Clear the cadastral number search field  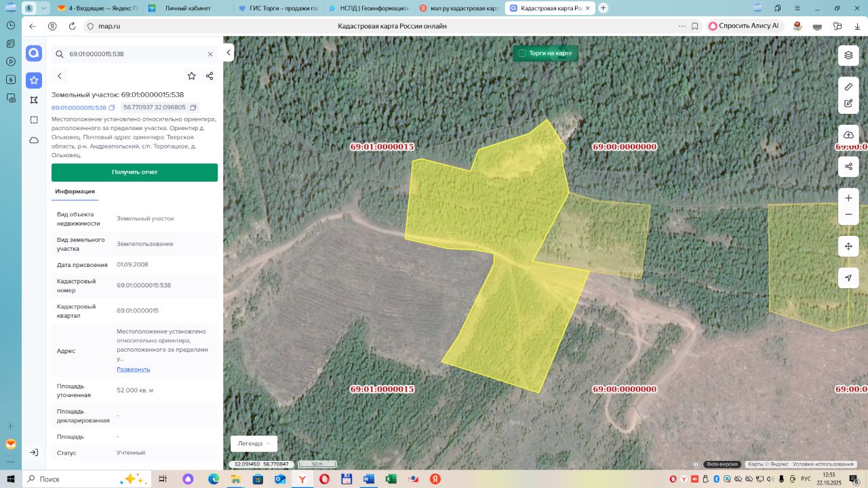[x=210, y=54]
